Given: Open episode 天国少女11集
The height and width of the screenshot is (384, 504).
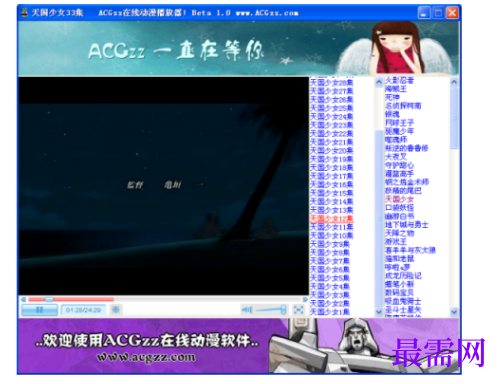Looking at the screenshot, I should 332,227.
